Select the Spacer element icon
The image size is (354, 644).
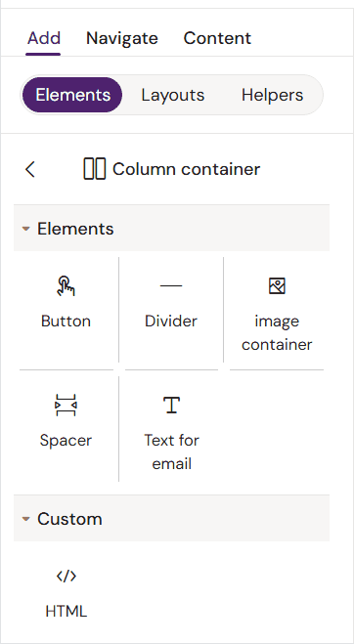click(x=66, y=406)
